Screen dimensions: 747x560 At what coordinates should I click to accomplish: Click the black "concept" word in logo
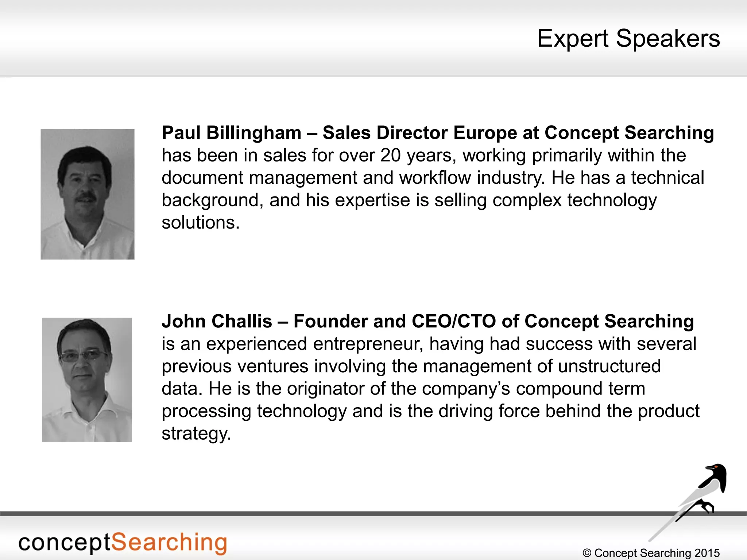[x=64, y=543]
